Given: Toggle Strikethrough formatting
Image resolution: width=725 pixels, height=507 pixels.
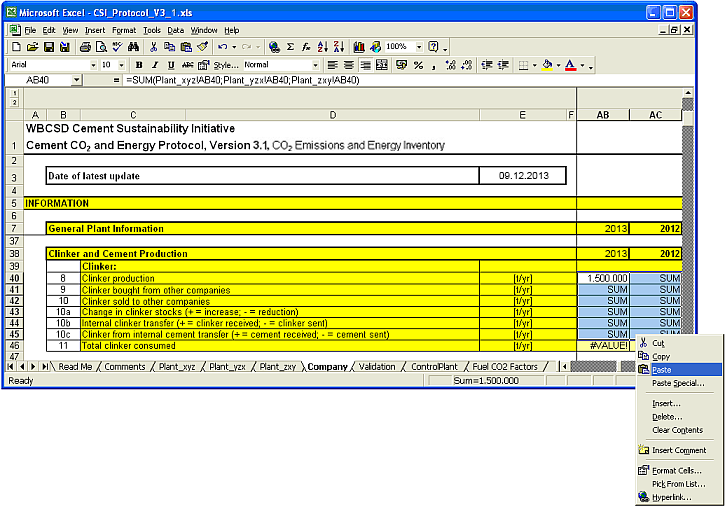Looking at the screenshot, I should (187, 65).
